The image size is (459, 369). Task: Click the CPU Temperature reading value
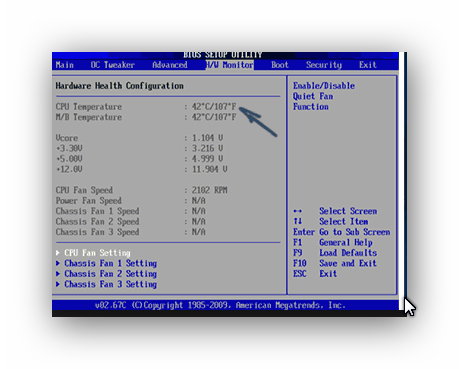pos(214,107)
